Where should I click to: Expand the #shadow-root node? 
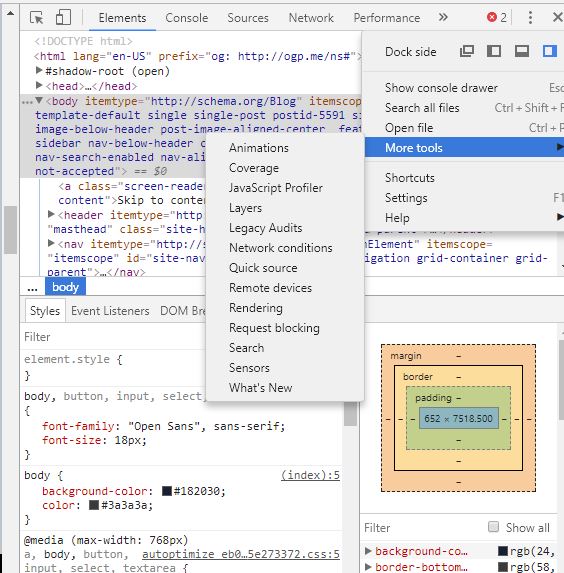tap(39, 70)
